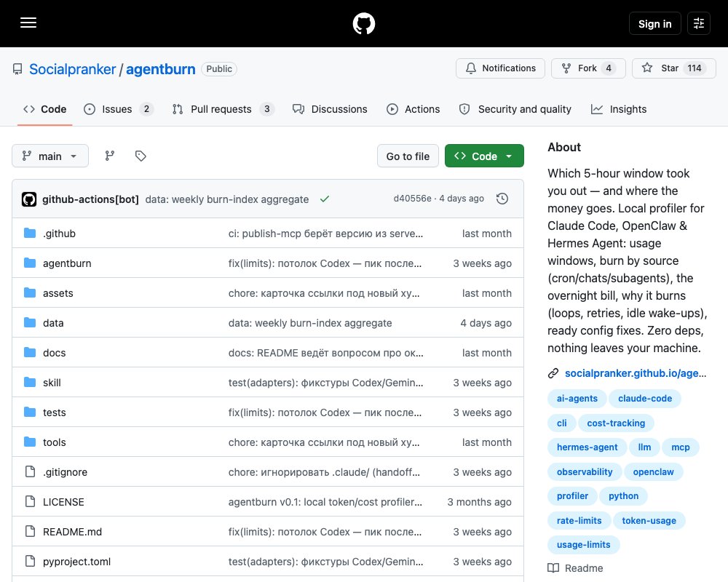
Task: Fork the repository
Action: coord(588,68)
